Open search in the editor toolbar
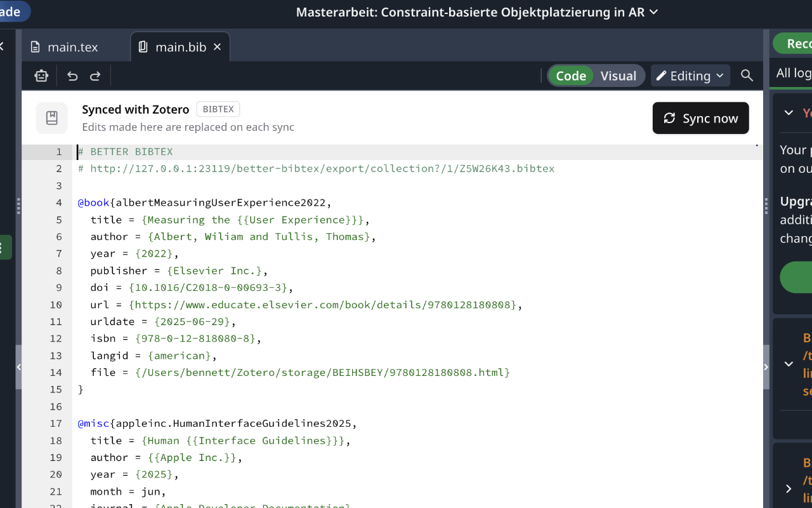812x508 pixels. tap(747, 76)
